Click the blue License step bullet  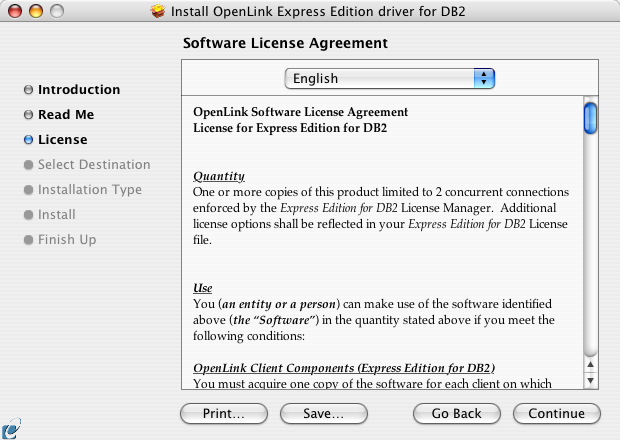[x=28, y=140]
